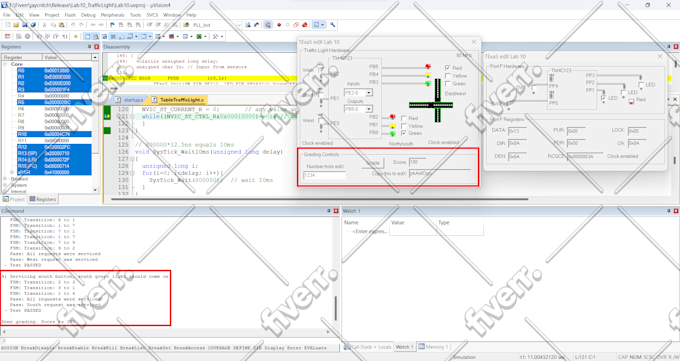
Task: Expand the xPSR register node
Action: click(x=12, y=172)
